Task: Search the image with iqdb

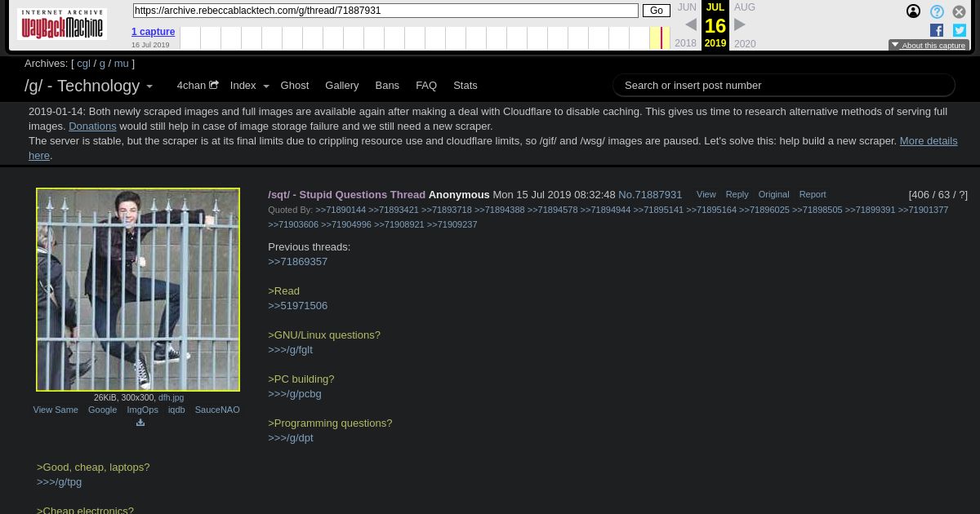Action: click(176, 410)
